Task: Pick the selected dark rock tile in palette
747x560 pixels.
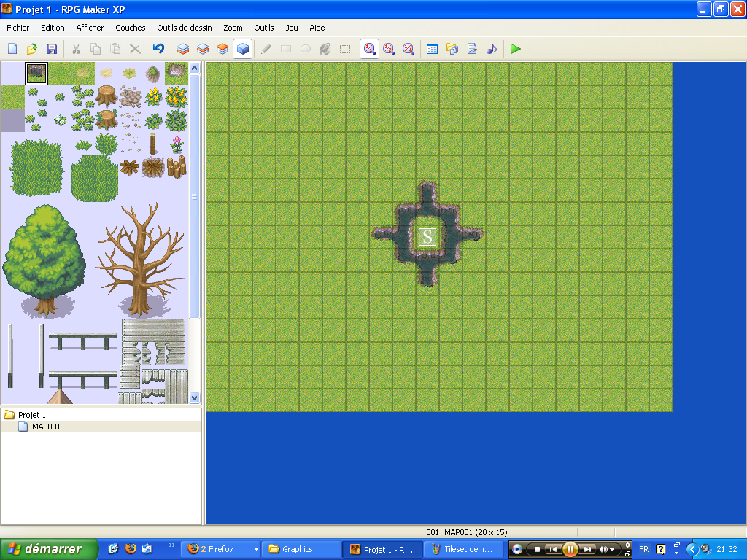Action: pyautogui.click(x=36, y=74)
